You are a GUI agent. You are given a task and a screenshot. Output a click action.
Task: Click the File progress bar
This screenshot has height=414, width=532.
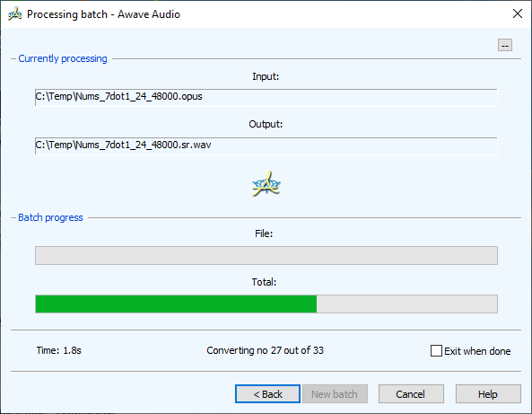click(266, 255)
